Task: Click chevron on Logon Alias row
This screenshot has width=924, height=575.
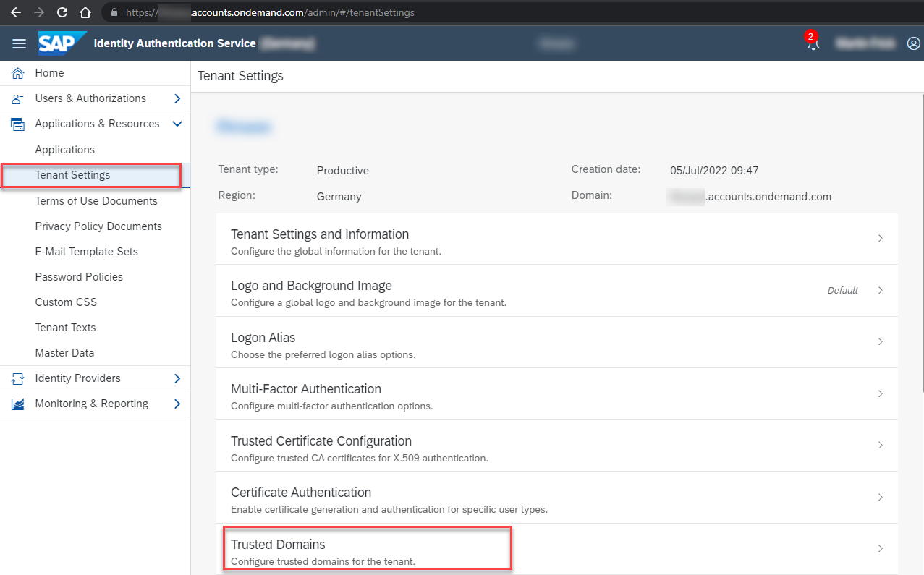Action: (x=880, y=341)
